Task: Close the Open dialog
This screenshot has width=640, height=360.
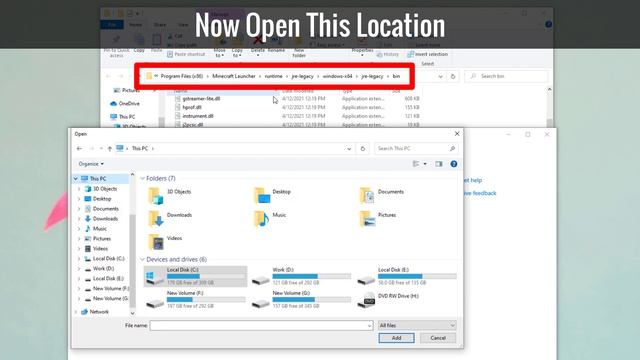Action: tap(457, 134)
